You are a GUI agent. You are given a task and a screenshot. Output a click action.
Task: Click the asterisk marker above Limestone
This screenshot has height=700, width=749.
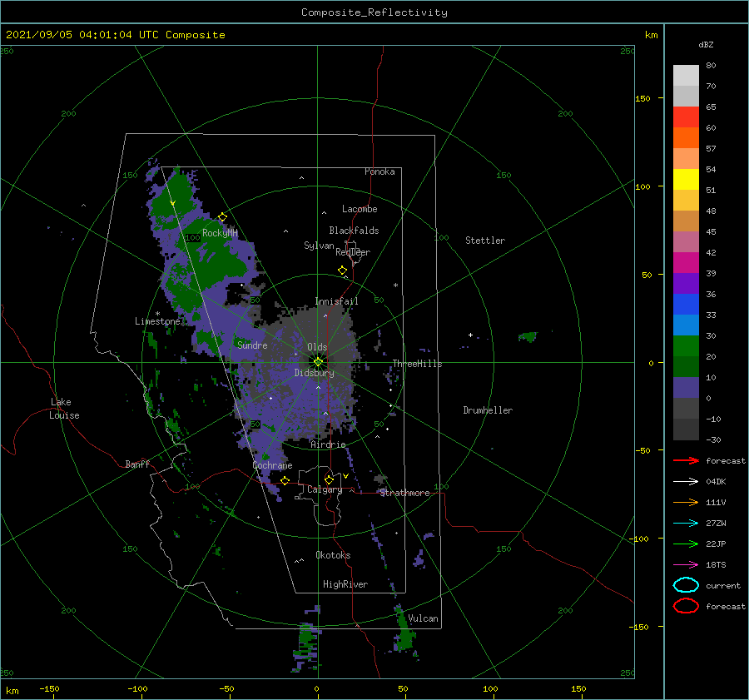(x=157, y=314)
